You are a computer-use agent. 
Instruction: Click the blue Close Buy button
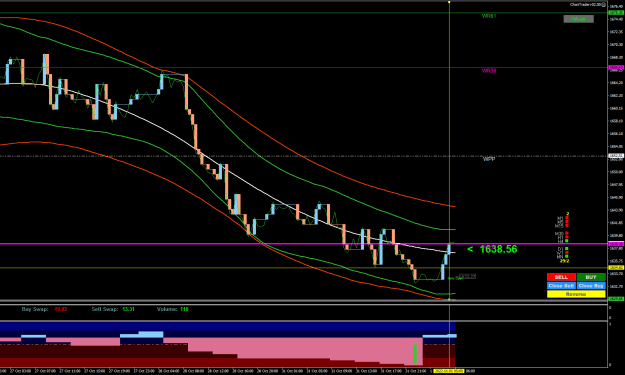click(591, 286)
